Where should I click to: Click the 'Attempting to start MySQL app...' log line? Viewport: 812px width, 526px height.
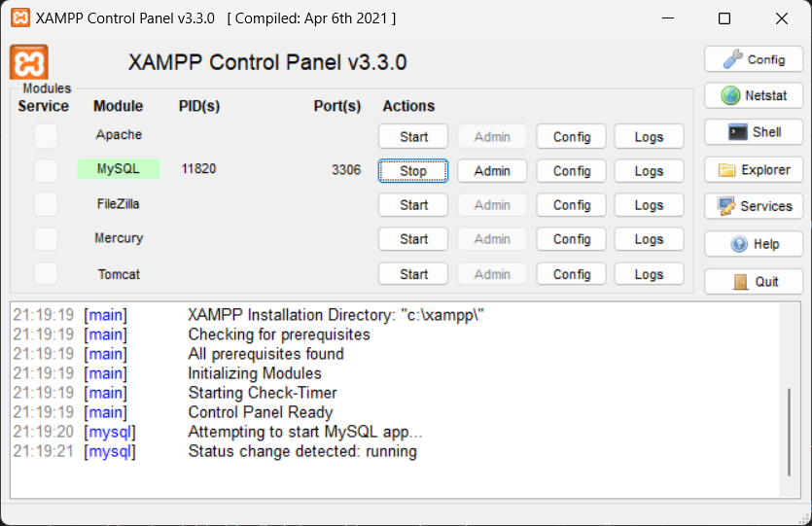click(305, 432)
